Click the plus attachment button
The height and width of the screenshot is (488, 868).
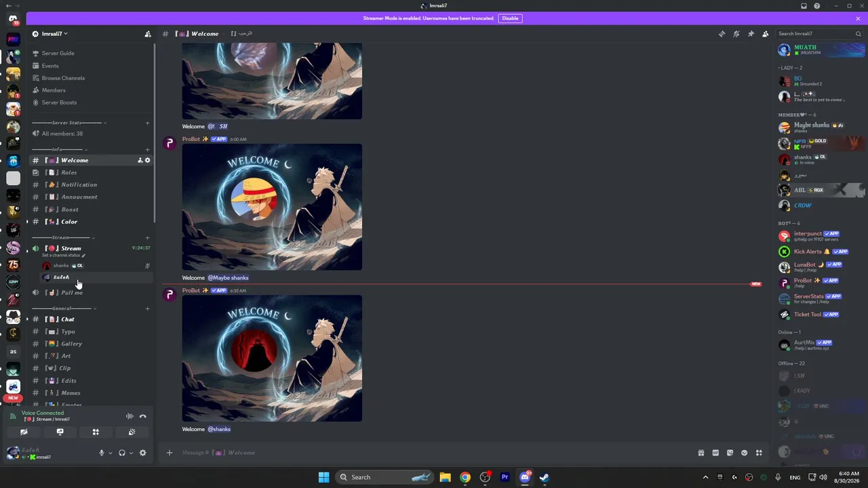pos(170,453)
